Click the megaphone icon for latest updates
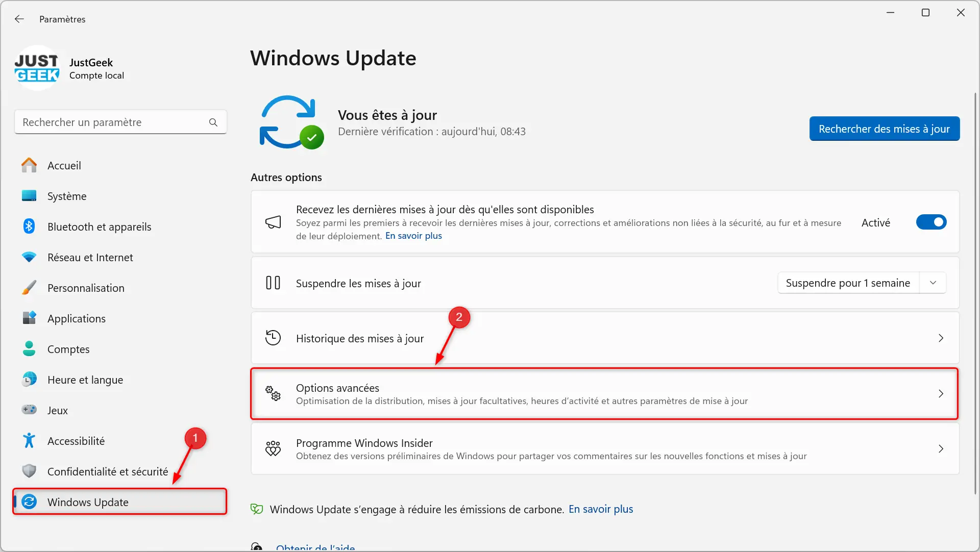Screen dimensions: 980x552 (273, 222)
